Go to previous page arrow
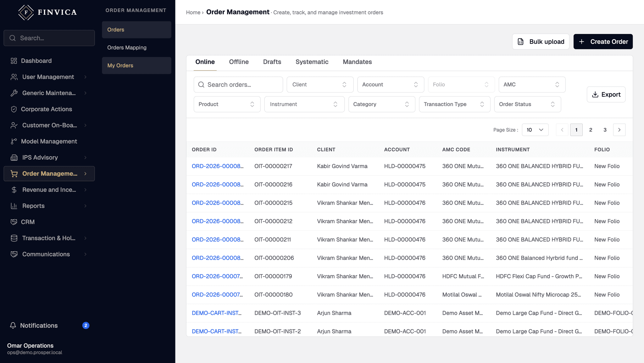The height and width of the screenshot is (363, 644). click(x=562, y=130)
